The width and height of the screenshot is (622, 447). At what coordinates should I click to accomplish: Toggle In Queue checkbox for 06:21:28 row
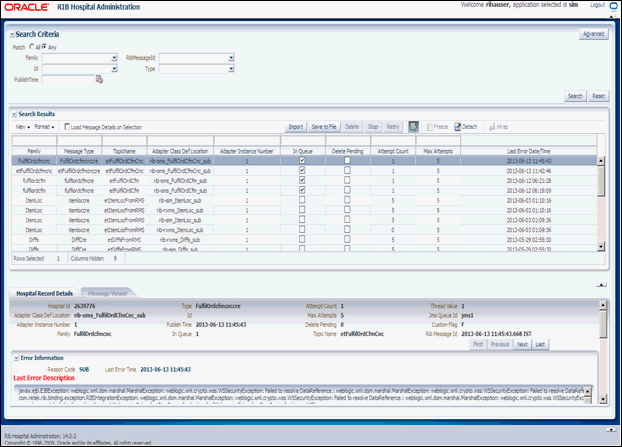pos(302,180)
